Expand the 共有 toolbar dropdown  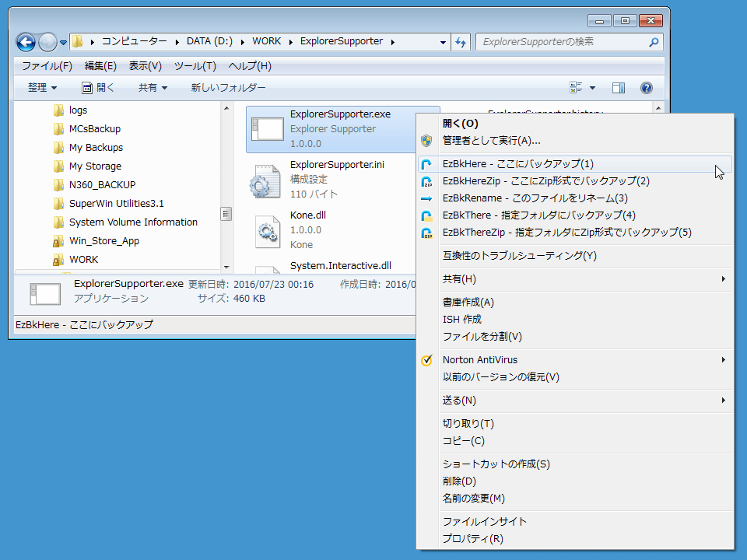pos(153,88)
